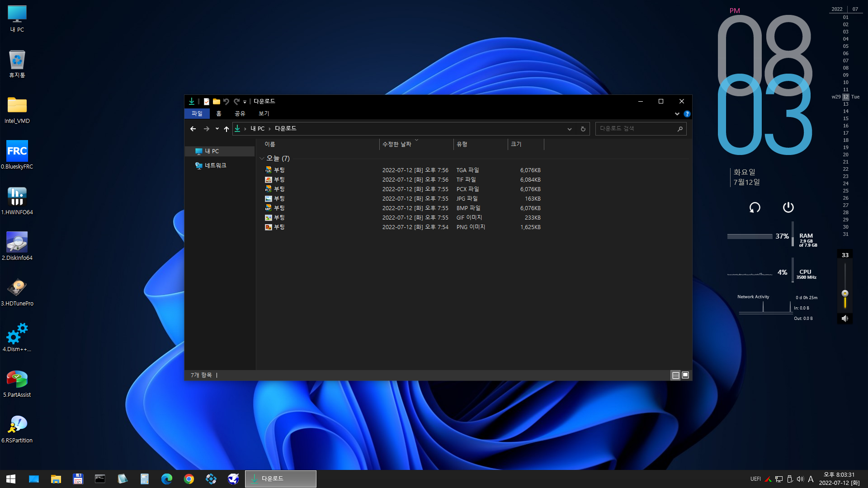Sort by 수정한 날짜 column header
Viewport: 868px width, 488px height.
(x=416, y=145)
